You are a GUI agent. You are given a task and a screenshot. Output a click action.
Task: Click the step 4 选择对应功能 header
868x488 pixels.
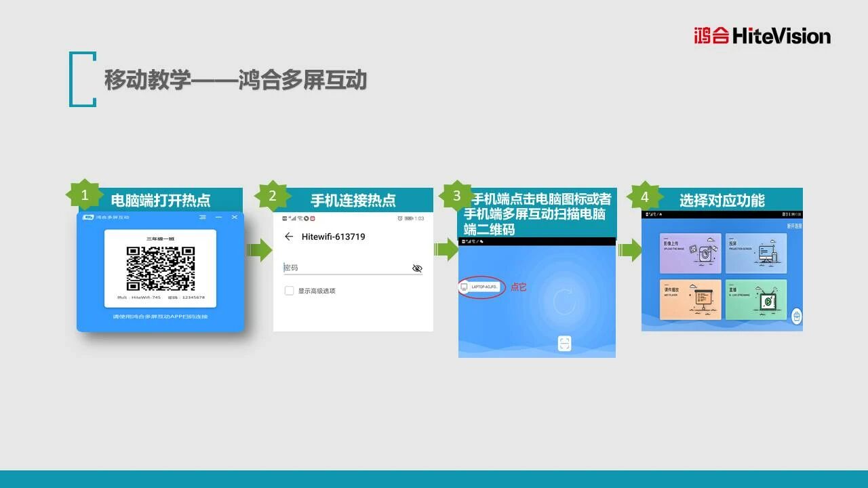pos(722,200)
